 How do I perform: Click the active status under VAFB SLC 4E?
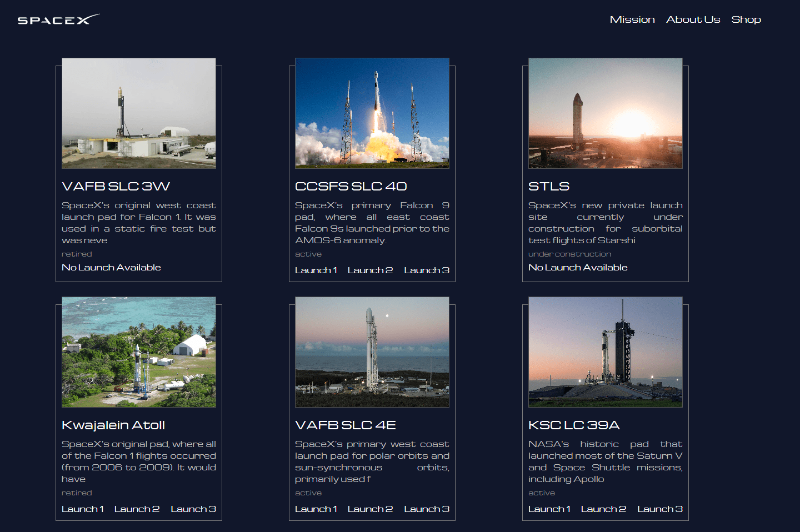(x=308, y=493)
